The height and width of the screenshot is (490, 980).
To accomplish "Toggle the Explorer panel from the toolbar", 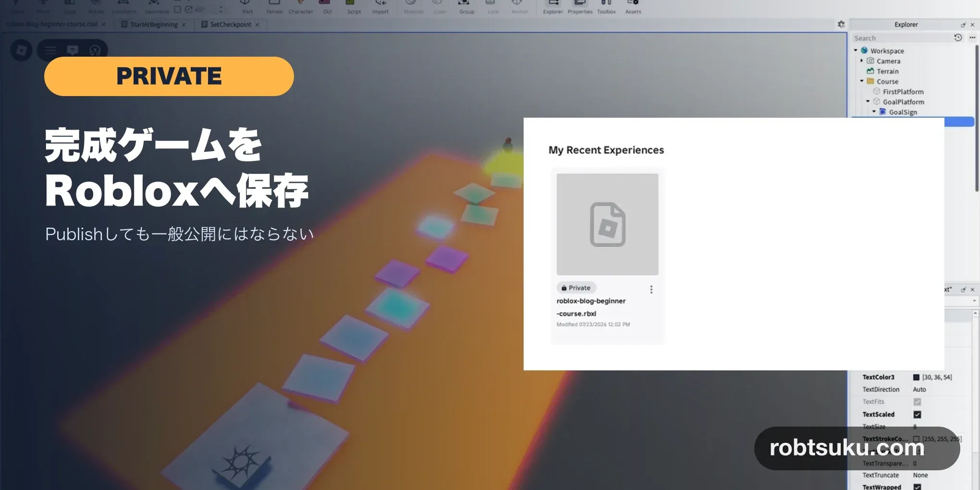I will click(x=553, y=7).
